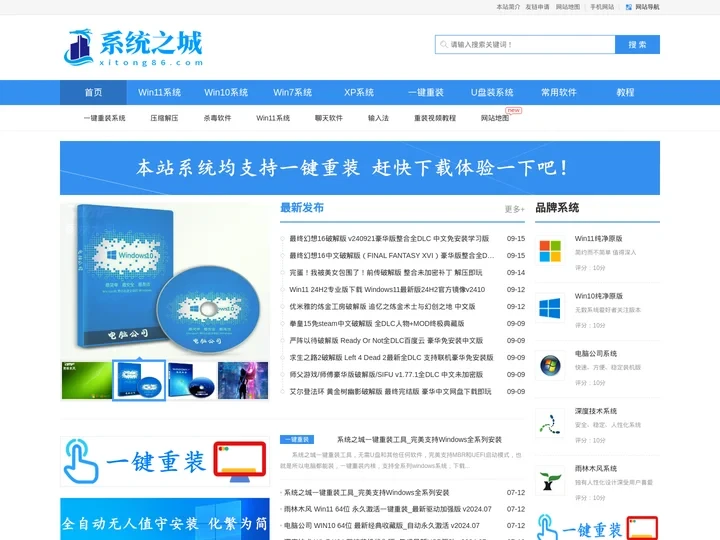Viewport: 720px width, 540px height.
Task: Open 完蛋！我被美女包围了 article
Action: [x=386, y=273]
